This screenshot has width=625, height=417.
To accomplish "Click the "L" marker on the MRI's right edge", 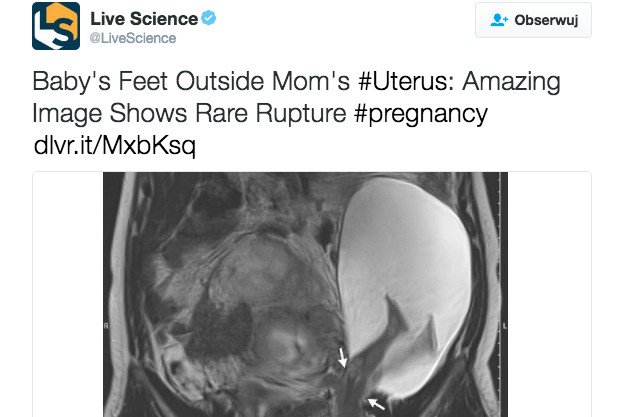I will 504,326.
